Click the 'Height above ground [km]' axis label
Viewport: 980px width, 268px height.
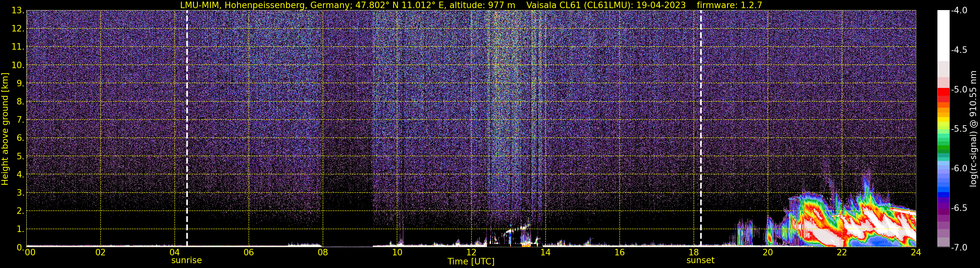click(x=5, y=129)
